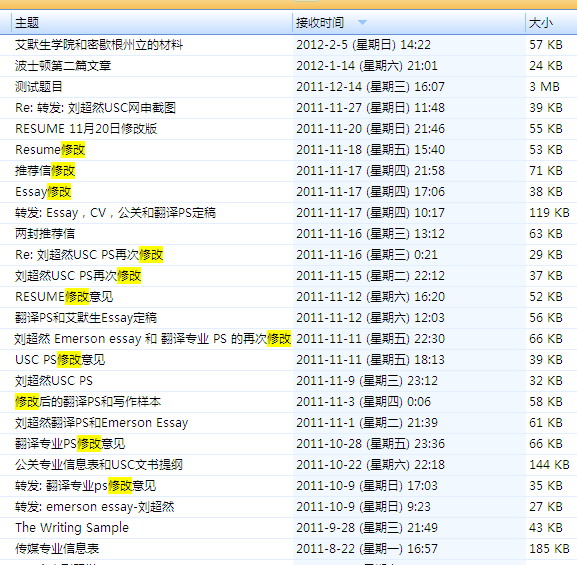Image resolution: width=577 pixels, height=565 pixels.
Task: Open The Writing Sample email
Action: 288,528
